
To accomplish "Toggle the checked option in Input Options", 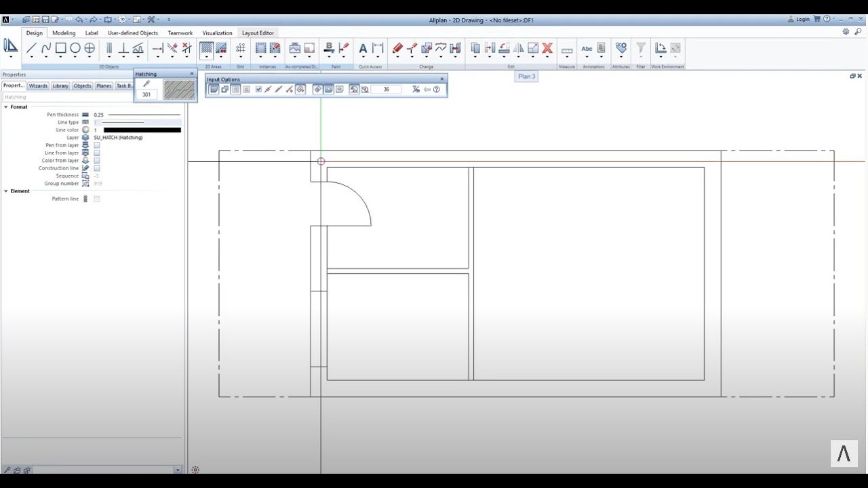I will click(x=258, y=89).
